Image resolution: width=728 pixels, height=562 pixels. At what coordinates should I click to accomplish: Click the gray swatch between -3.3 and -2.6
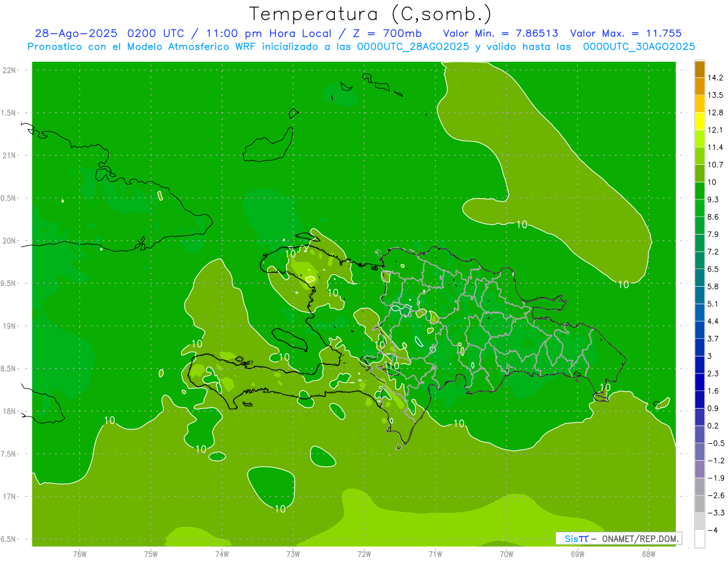699,504
